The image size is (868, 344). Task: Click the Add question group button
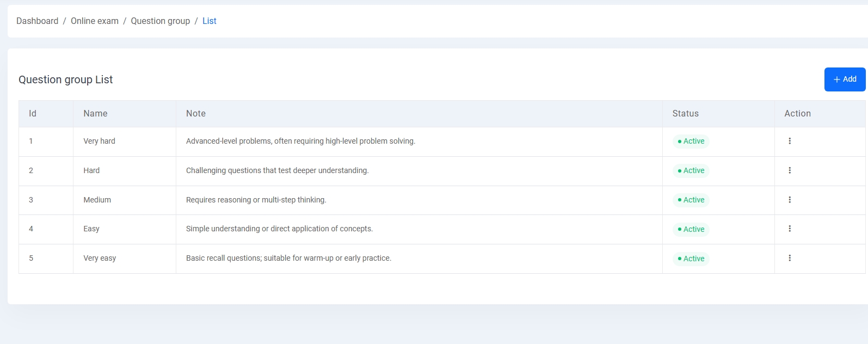(844, 79)
